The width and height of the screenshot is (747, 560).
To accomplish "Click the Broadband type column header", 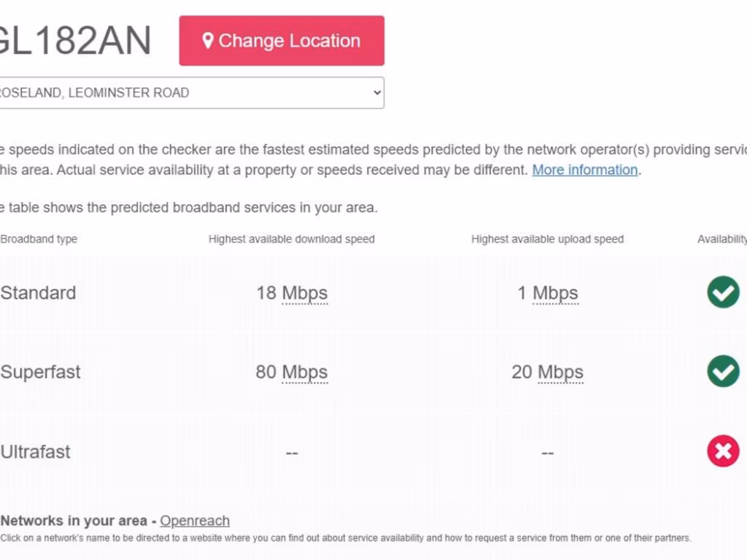I will 39,239.
